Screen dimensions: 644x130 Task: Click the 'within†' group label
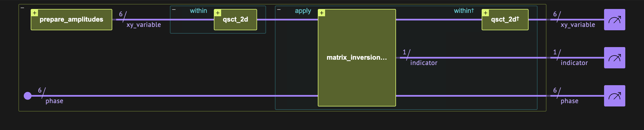click(464, 11)
